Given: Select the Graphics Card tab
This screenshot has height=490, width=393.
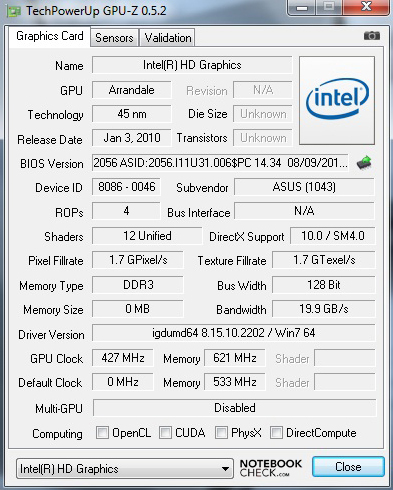Looking at the screenshot, I should click(50, 36).
